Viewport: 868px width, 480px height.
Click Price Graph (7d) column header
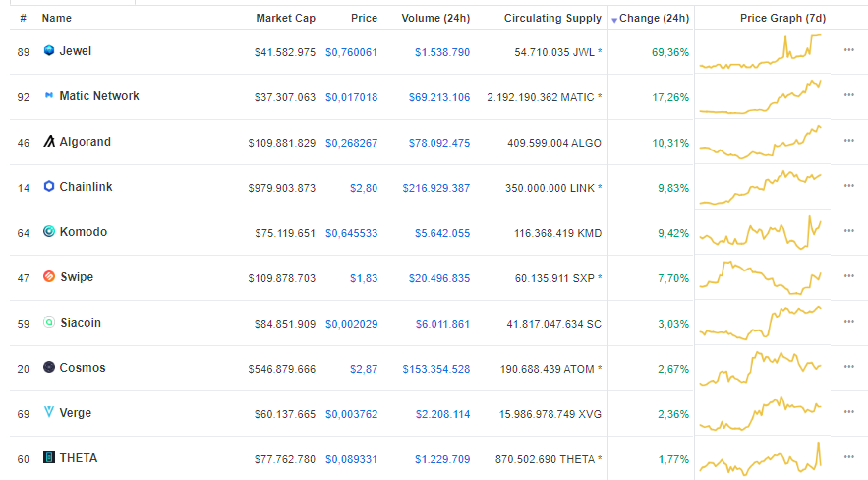click(782, 19)
